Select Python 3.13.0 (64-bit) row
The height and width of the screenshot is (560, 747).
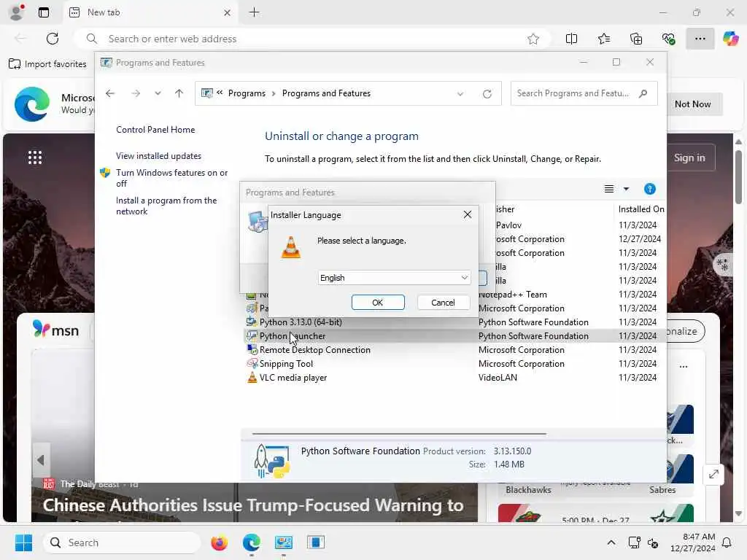[455, 322]
